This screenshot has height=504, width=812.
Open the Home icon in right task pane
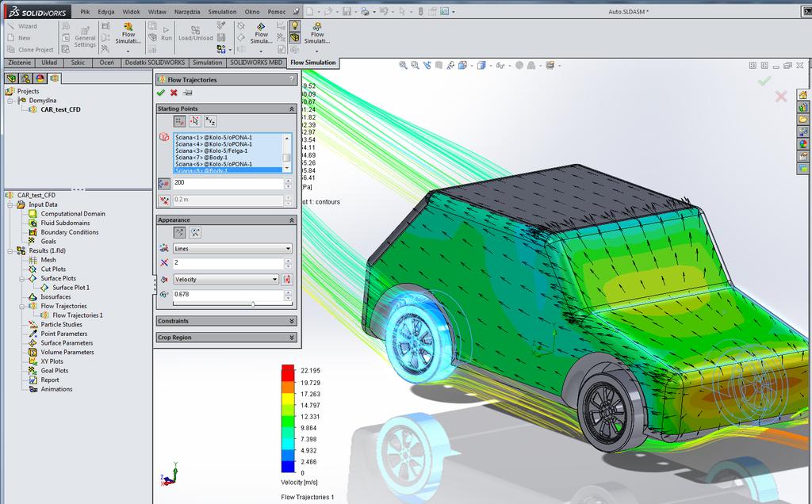pos(802,95)
